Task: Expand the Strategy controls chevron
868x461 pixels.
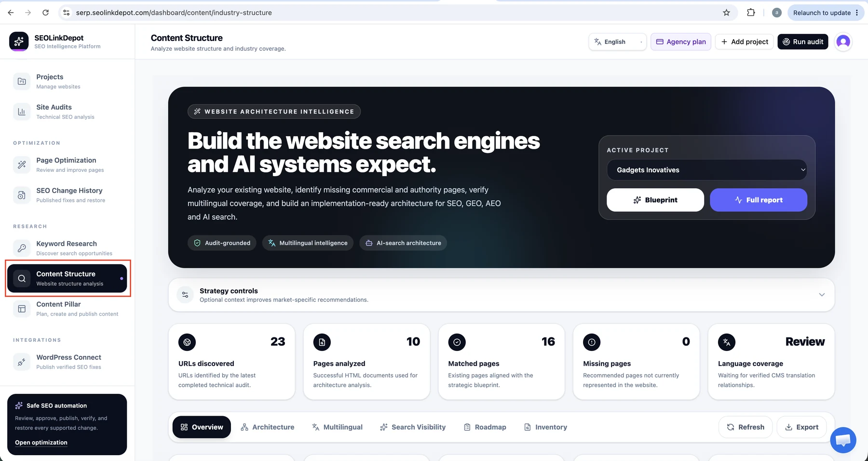Action: click(x=822, y=294)
